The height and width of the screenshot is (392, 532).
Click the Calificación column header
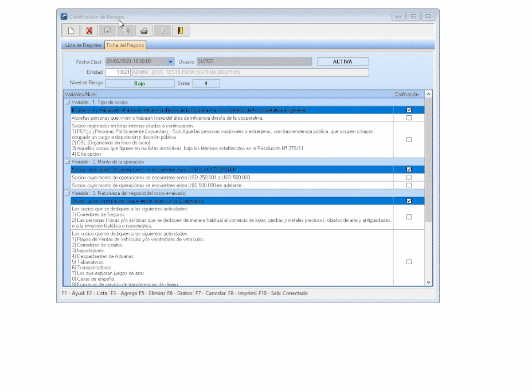pyautogui.click(x=409, y=94)
